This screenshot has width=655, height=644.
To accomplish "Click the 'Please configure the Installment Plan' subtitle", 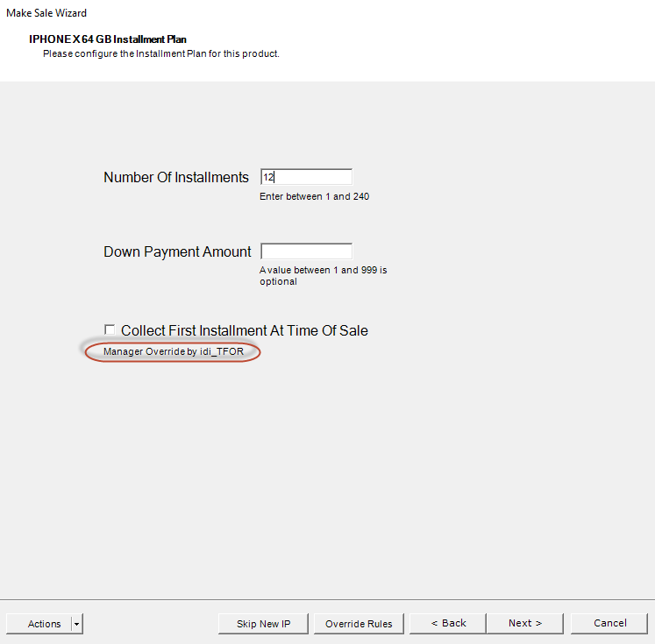I will [160, 53].
